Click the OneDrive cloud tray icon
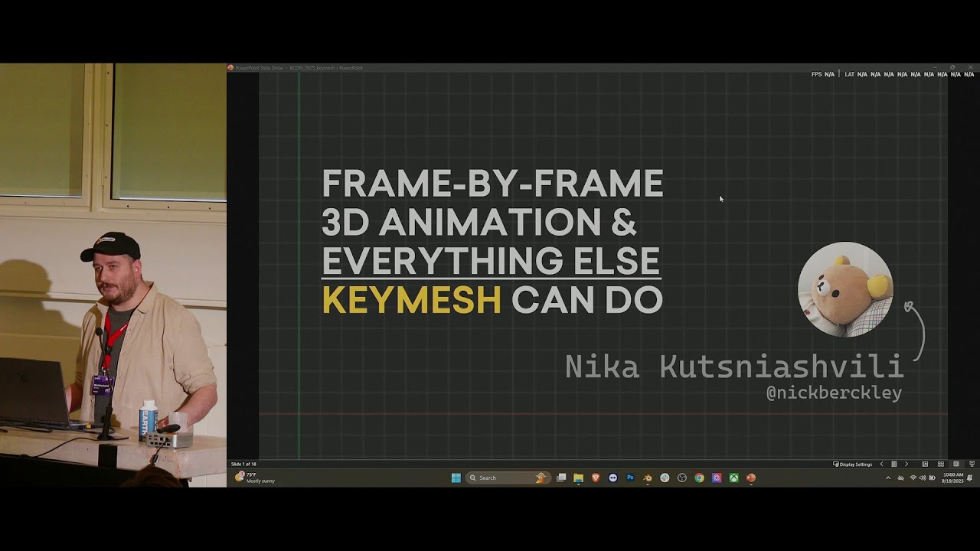This screenshot has width=980, height=551. [900, 478]
